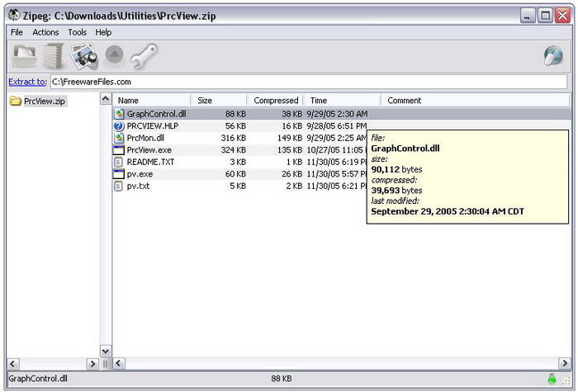This screenshot has height=392, width=578.
Task: Open settings with the wrench icon
Action: (x=144, y=56)
